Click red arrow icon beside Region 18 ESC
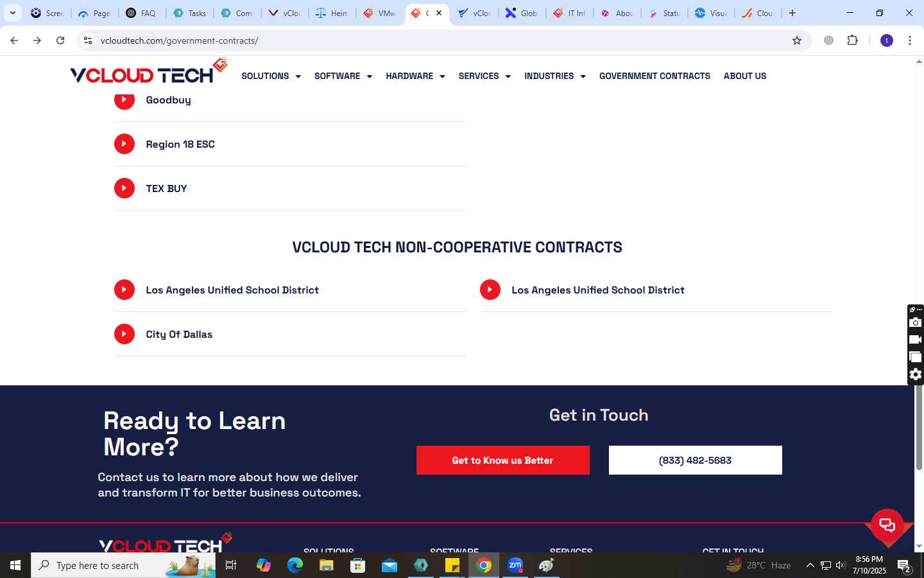The width and height of the screenshot is (924, 578). (124, 144)
